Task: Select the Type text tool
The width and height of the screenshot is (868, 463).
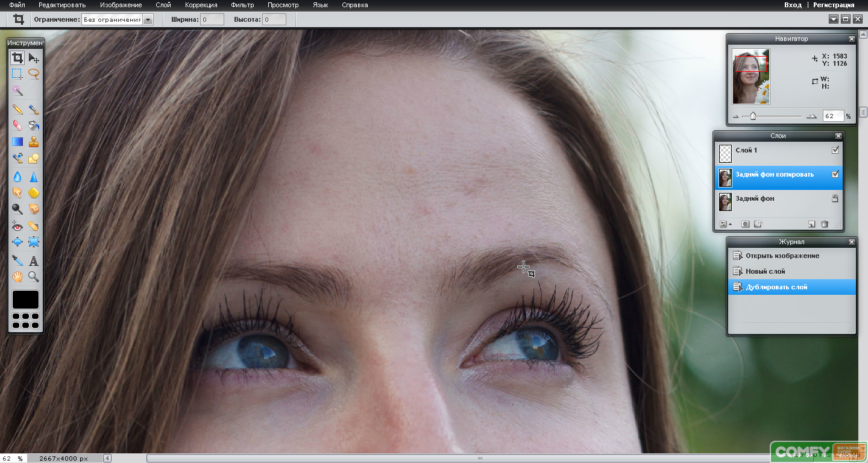Action: coord(34,261)
